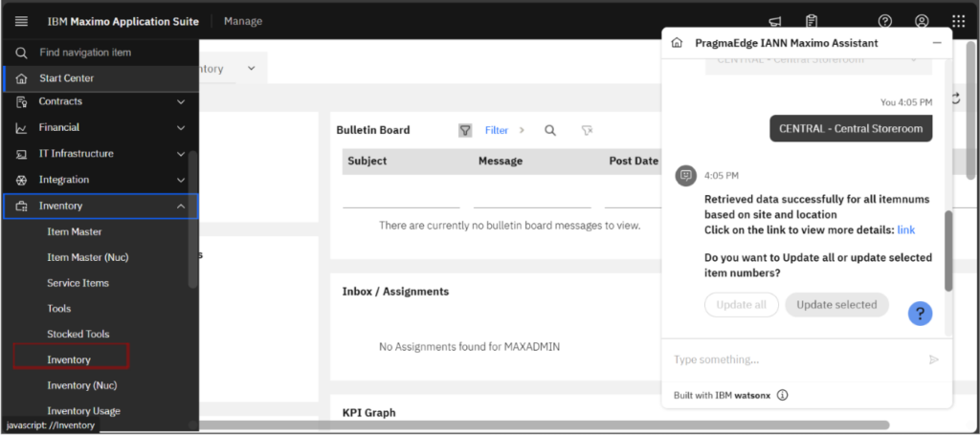Open the start center tab dropdown
This screenshot has width=980, height=435.
(252, 68)
